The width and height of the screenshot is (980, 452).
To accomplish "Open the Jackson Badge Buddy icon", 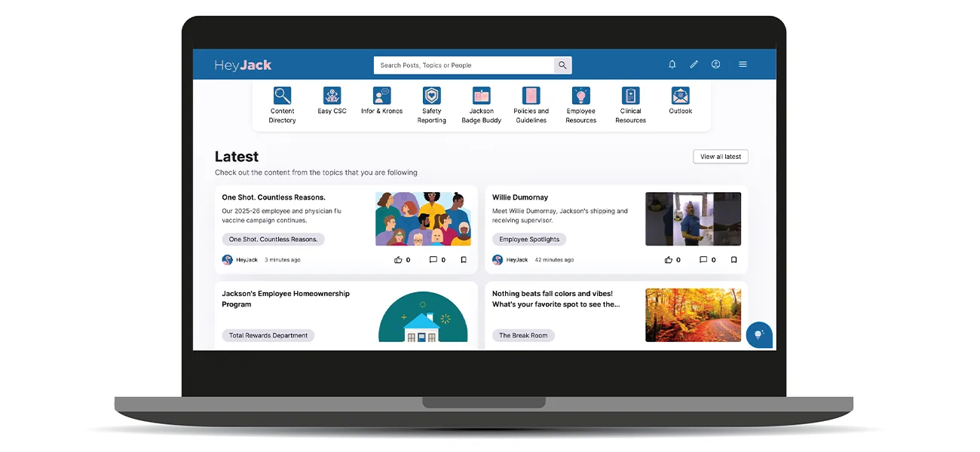I will tap(482, 96).
